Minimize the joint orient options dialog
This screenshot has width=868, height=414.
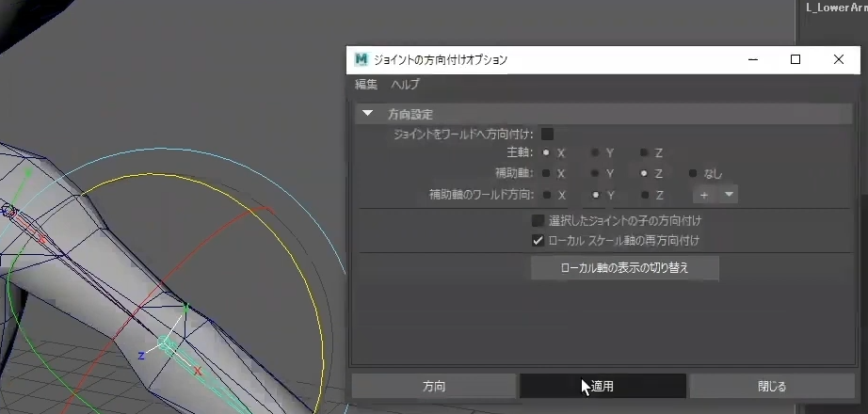pyautogui.click(x=753, y=59)
